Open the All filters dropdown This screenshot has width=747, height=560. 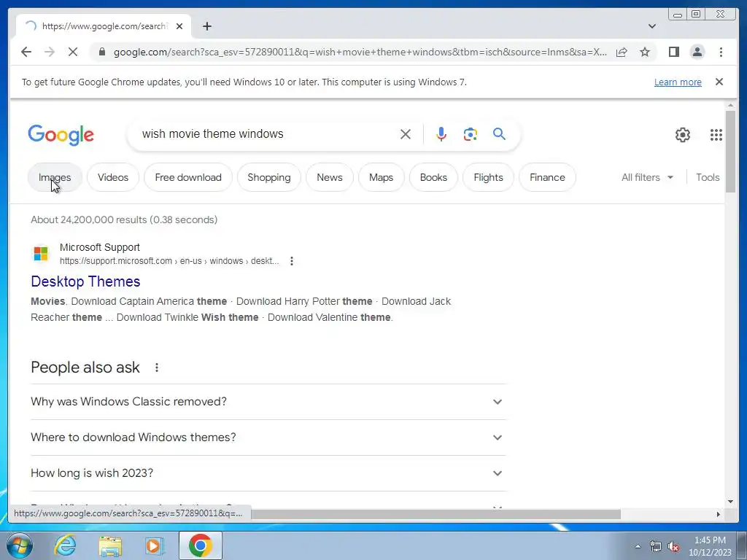pyautogui.click(x=648, y=177)
